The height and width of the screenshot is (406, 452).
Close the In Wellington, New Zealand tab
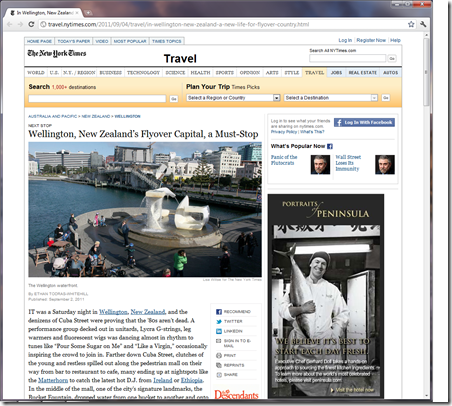click(77, 13)
